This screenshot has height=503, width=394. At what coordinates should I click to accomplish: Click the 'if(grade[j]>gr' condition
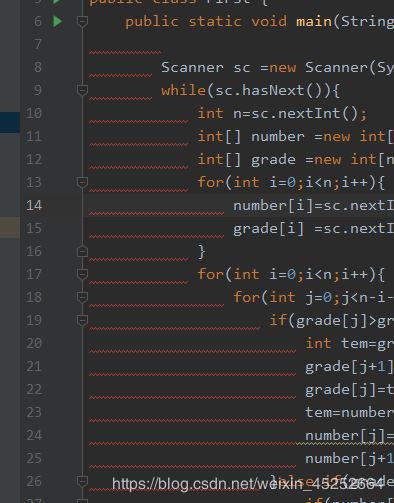[332, 321]
